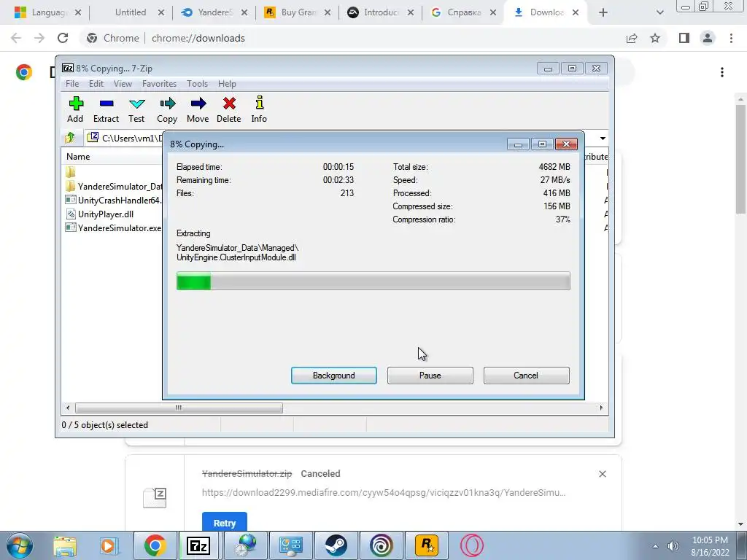The width and height of the screenshot is (747, 560).
Task: Click the Extract tool in 7-Zip
Action: [x=106, y=109]
